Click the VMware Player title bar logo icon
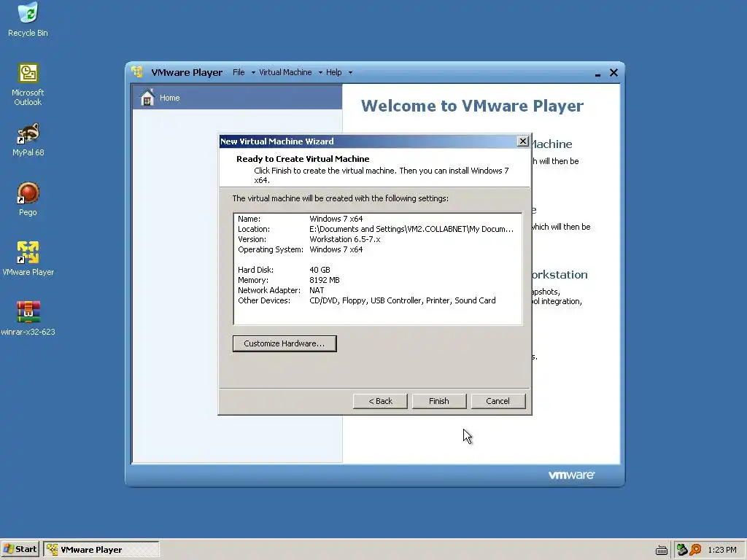Screen dimensions: 747x560 click(137, 72)
